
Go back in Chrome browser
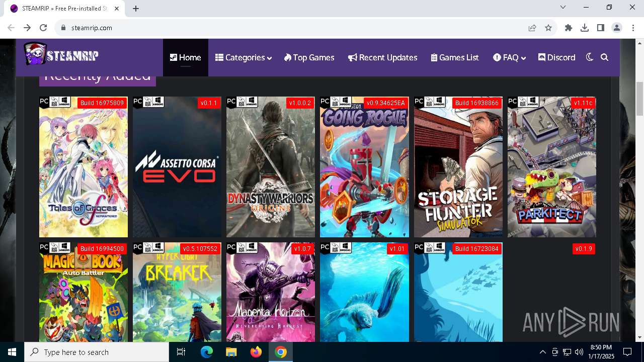point(11,28)
